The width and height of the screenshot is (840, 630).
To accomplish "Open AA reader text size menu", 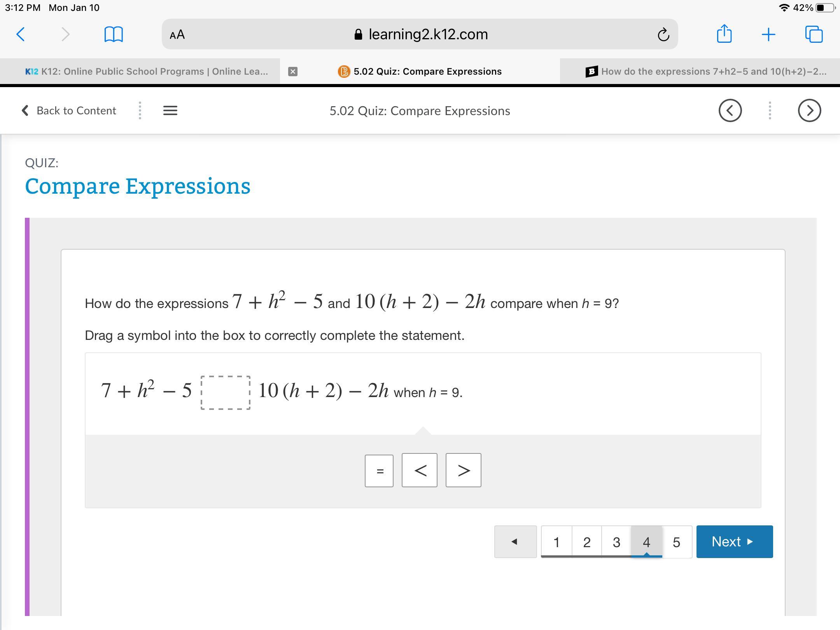I will [x=177, y=35].
